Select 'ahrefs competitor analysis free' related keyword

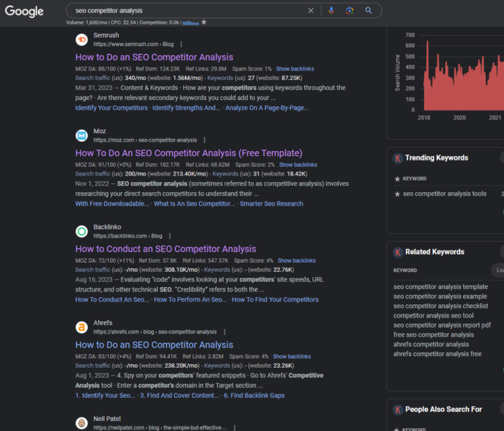click(438, 354)
